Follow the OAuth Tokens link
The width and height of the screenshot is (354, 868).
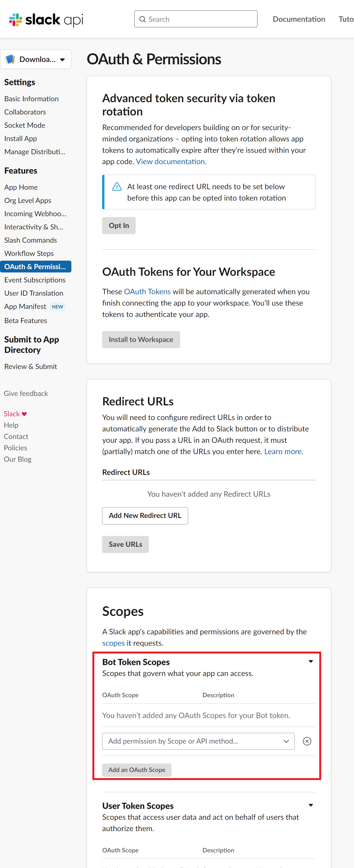pyautogui.click(x=147, y=292)
